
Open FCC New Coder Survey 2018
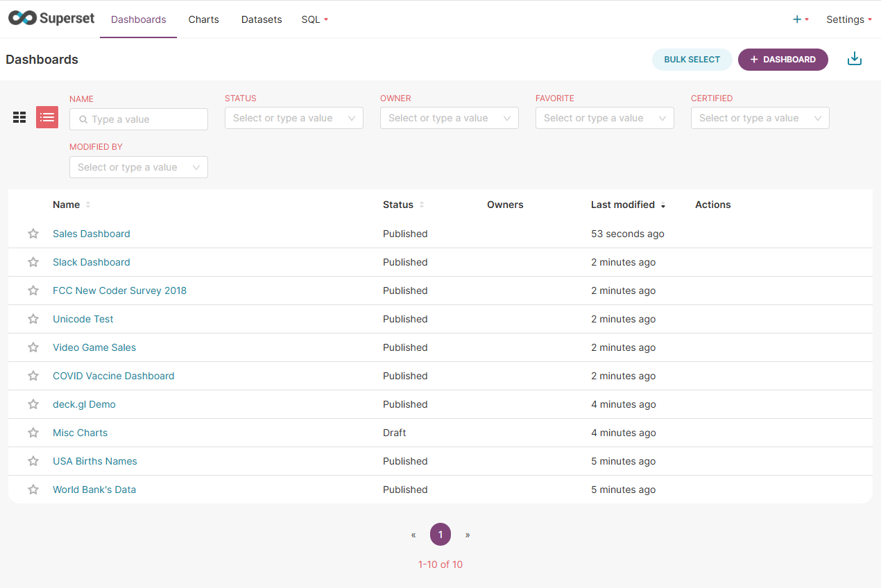(120, 291)
